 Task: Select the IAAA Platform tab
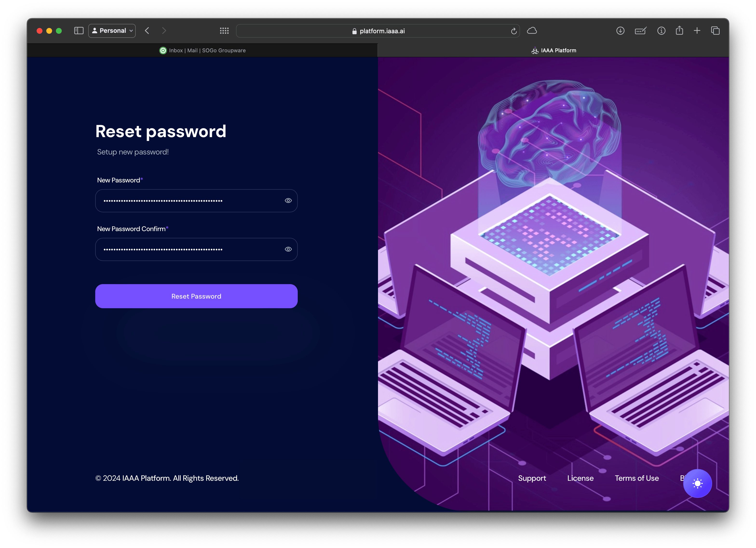pyautogui.click(x=553, y=50)
